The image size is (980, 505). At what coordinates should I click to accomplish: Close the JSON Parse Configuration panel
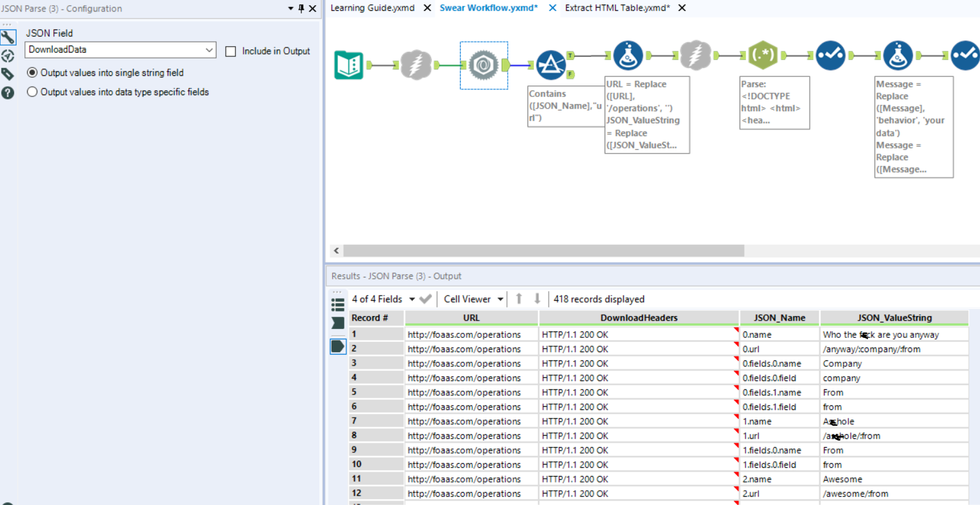coord(312,8)
